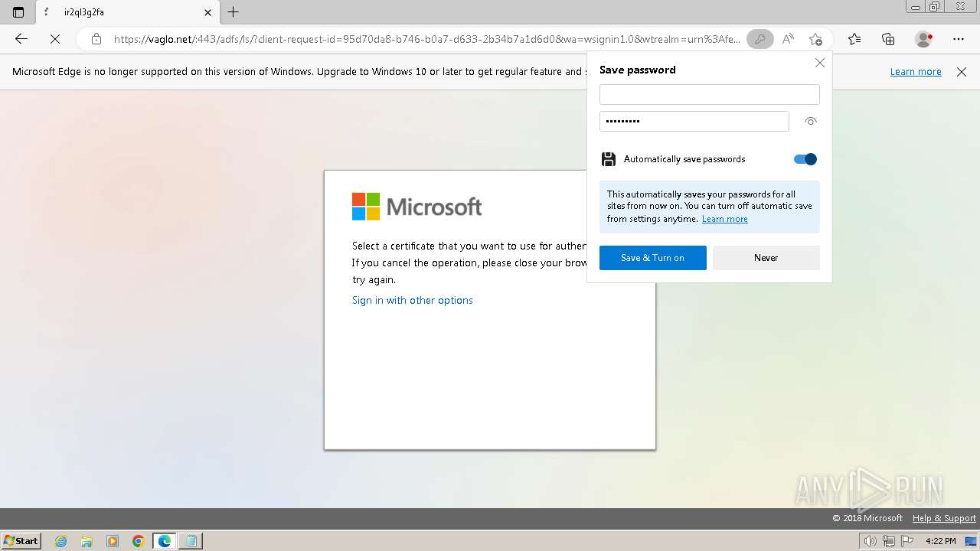View site information via lock icon
The image size is (980, 551).
96,39
